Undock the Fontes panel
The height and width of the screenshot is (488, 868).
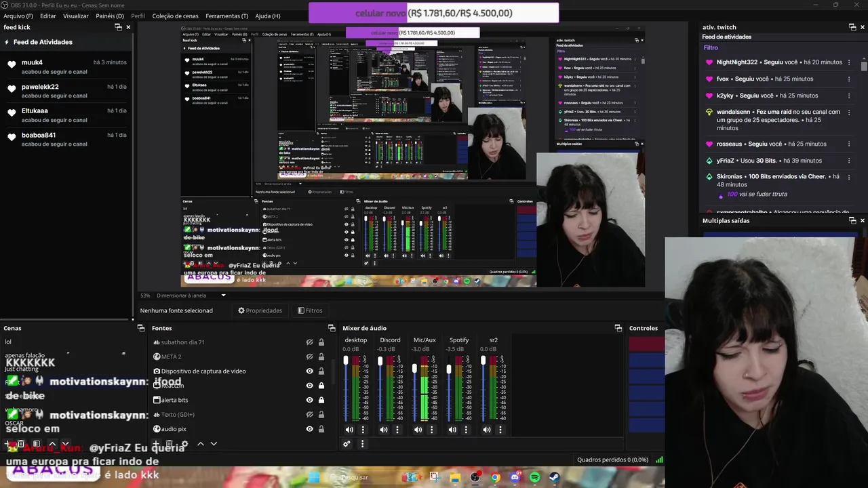coord(333,328)
